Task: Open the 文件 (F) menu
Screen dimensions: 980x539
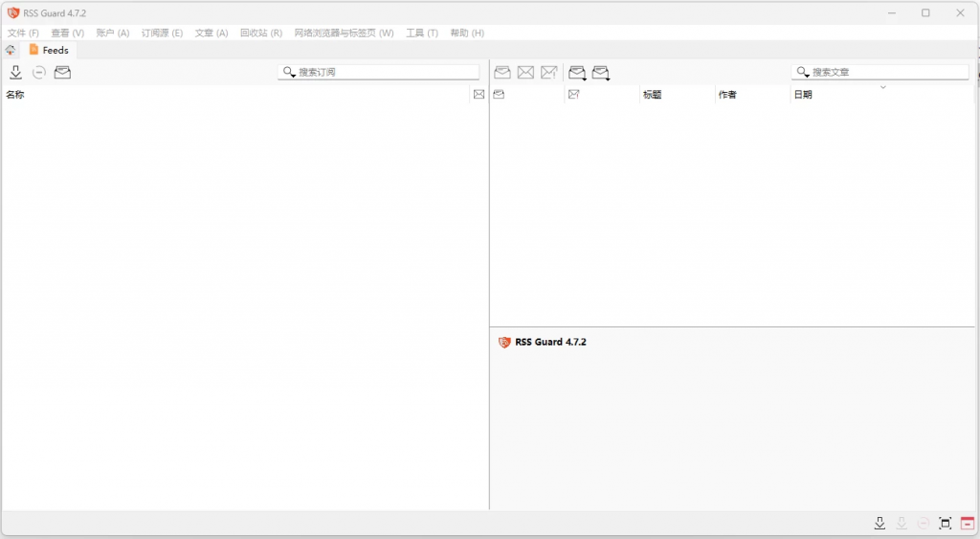Action: point(23,33)
